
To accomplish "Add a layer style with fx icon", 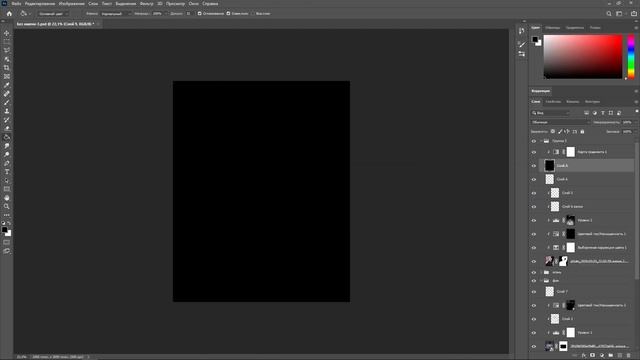I will coord(584,356).
